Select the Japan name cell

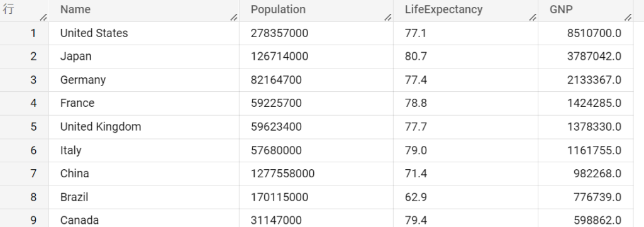pyautogui.click(x=144, y=57)
